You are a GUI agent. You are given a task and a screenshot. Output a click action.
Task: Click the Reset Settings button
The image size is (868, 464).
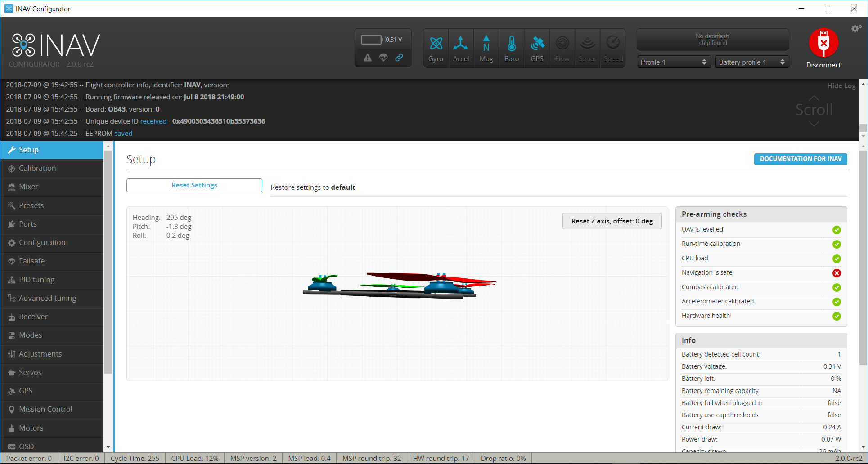click(x=194, y=185)
